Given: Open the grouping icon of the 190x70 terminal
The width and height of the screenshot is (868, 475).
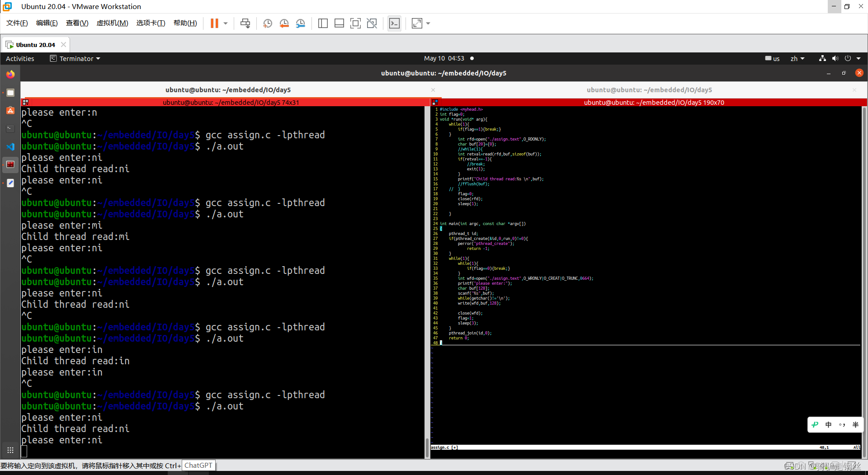Looking at the screenshot, I should point(435,103).
